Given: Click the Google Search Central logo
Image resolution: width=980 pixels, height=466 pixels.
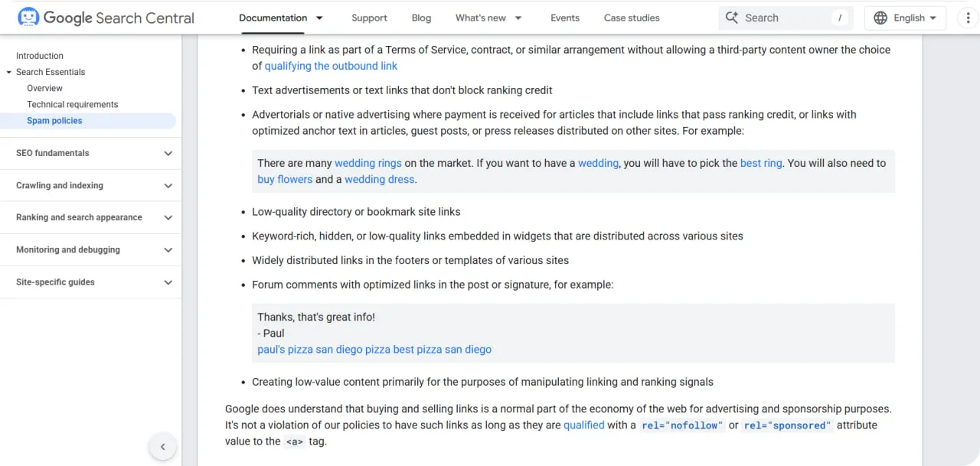Looking at the screenshot, I should (x=106, y=18).
